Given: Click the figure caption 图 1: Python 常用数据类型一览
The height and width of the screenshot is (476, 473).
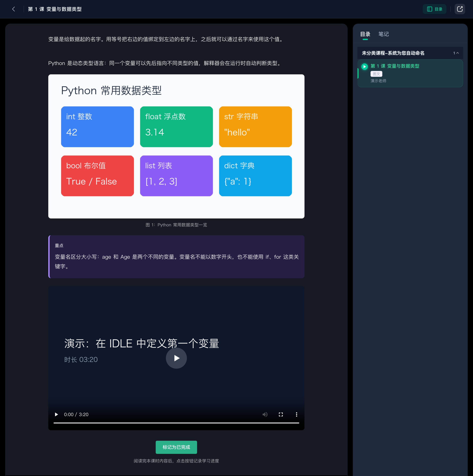Looking at the screenshot, I should tap(176, 225).
